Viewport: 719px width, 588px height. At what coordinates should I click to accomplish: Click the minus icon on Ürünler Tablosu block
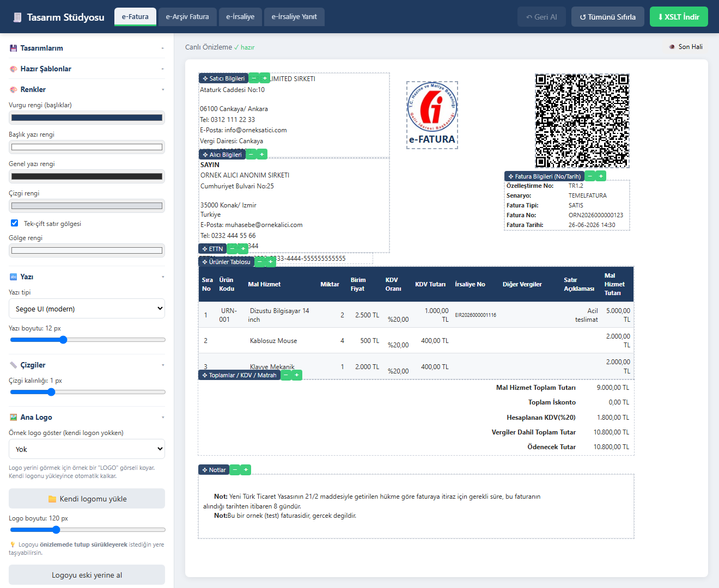[260, 262]
